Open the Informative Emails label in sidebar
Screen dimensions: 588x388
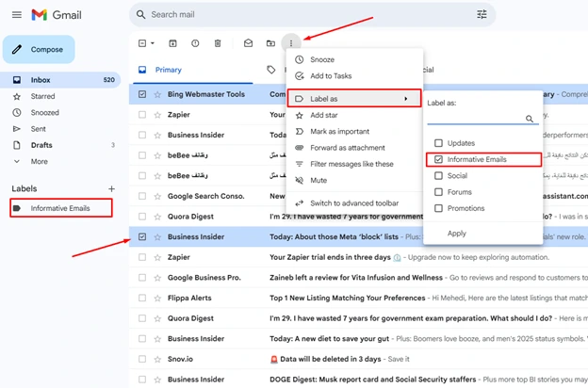click(60, 208)
